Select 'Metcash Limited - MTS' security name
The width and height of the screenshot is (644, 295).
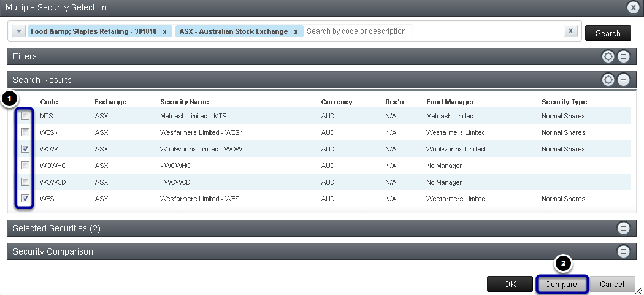point(193,116)
